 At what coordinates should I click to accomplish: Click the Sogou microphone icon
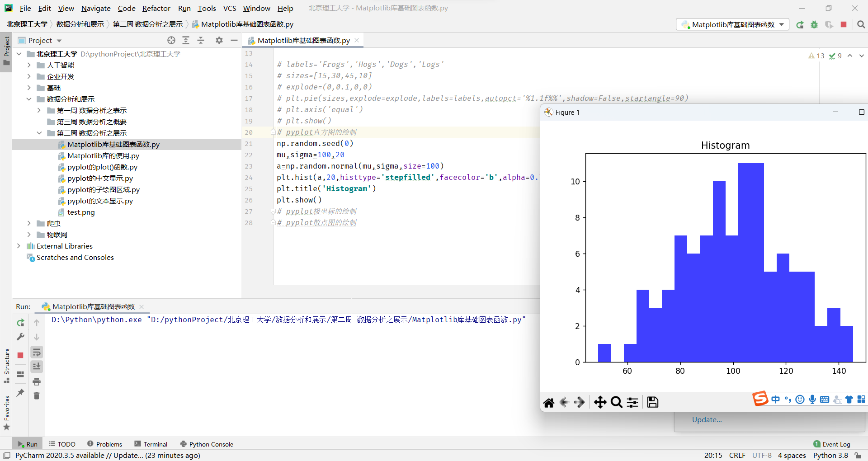point(812,400)
